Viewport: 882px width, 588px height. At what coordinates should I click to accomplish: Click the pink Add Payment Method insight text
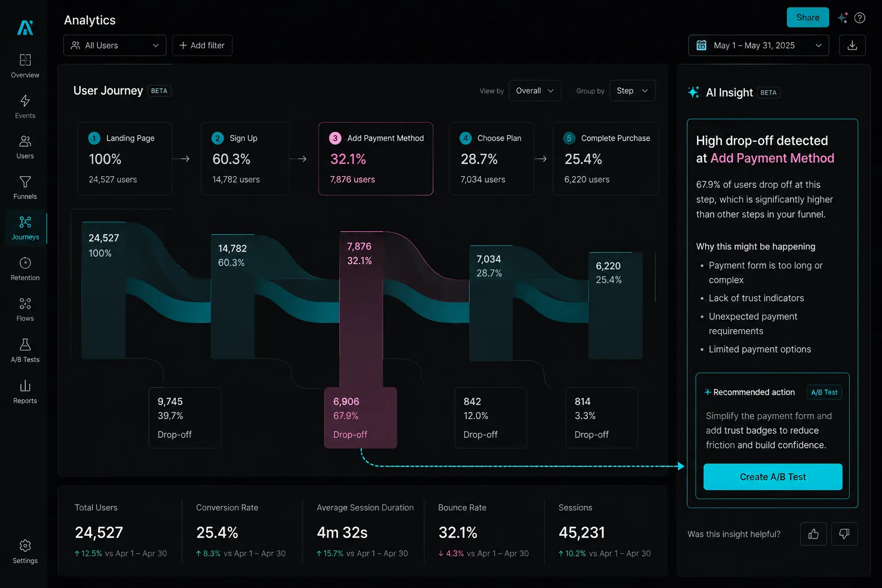coord(772,158)
